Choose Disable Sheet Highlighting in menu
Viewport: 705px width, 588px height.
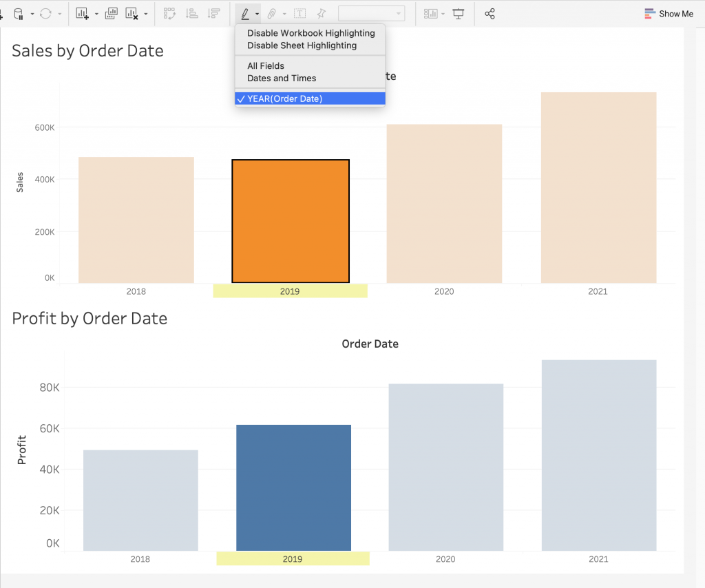(302, 45)
